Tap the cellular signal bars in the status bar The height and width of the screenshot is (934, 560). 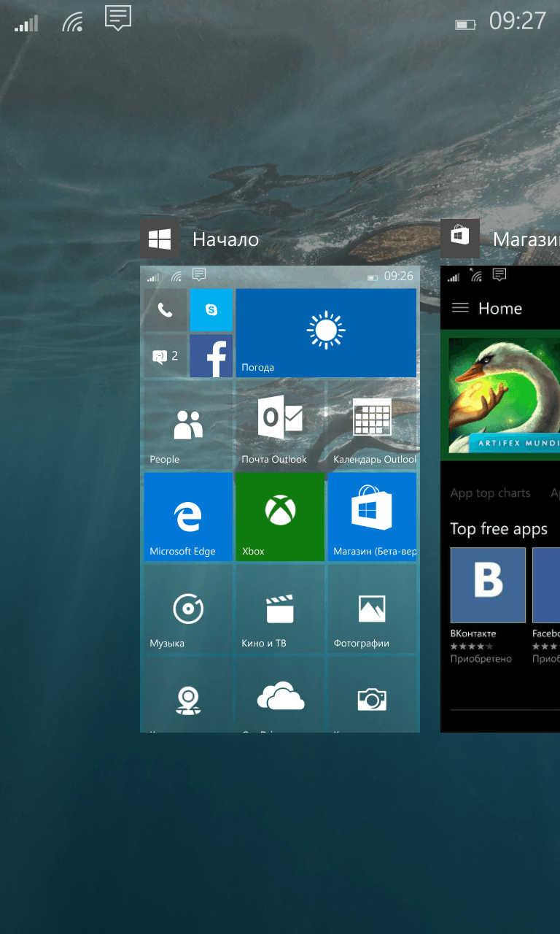[26, 24]
